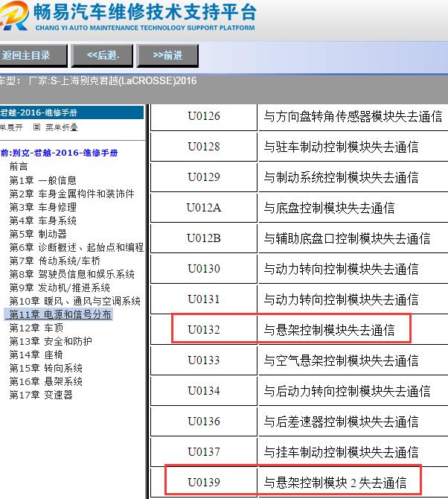Select highlighted 第11章 电源和信号分布
The width and height of the screenshot is (448, 499).
(x=60, y=314)
